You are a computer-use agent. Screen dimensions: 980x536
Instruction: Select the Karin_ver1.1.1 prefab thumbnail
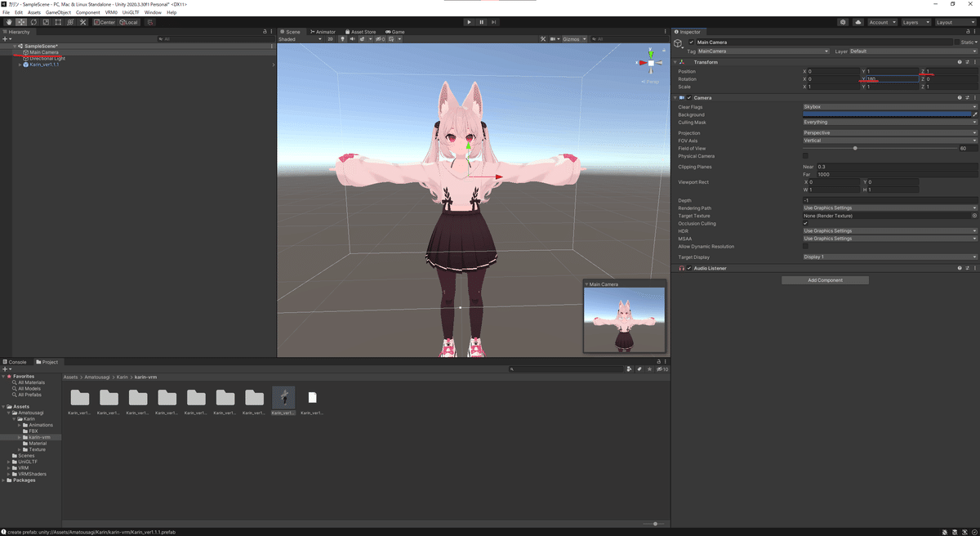(x=283, y=398)
